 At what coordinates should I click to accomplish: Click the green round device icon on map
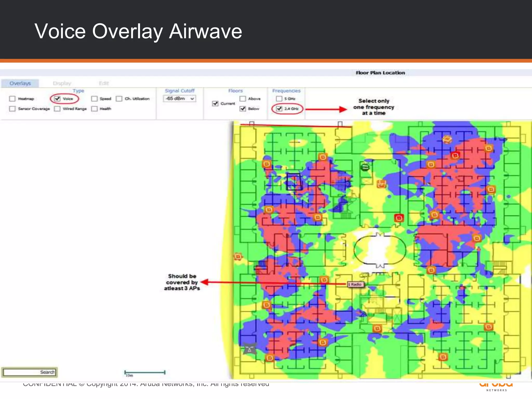pyautogui.click(x=365, y=167)
